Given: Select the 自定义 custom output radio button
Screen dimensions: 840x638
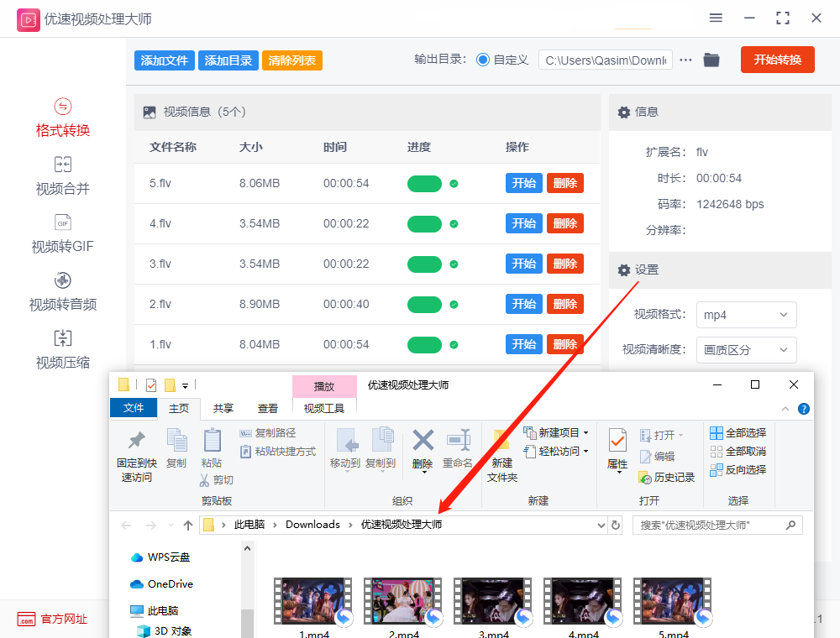Looking at the screenshot, I should 483,60.
